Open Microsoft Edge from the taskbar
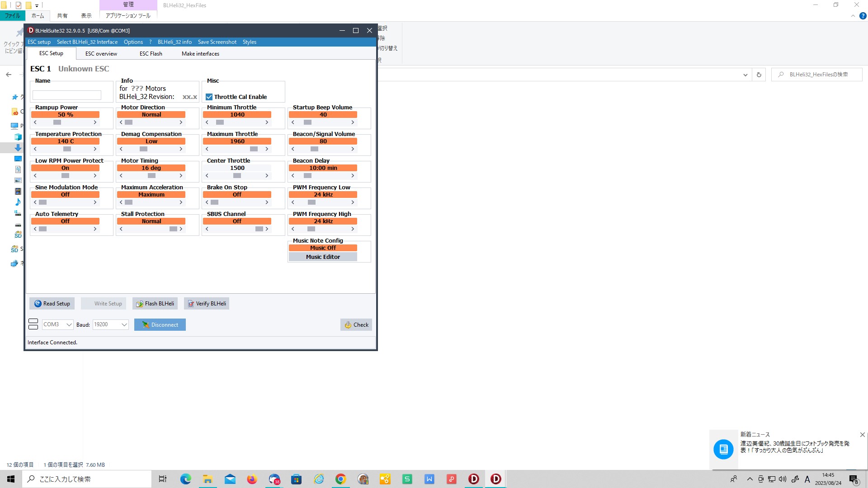The image size is (868, 488). point(186,479)
